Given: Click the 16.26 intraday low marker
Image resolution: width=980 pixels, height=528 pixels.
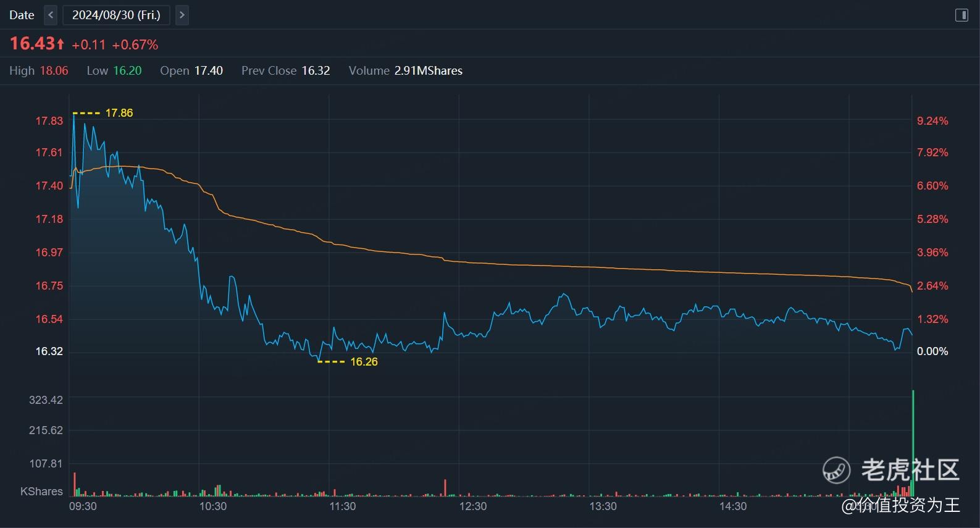Looking at the screenshot, I should [x=364, y=362].
